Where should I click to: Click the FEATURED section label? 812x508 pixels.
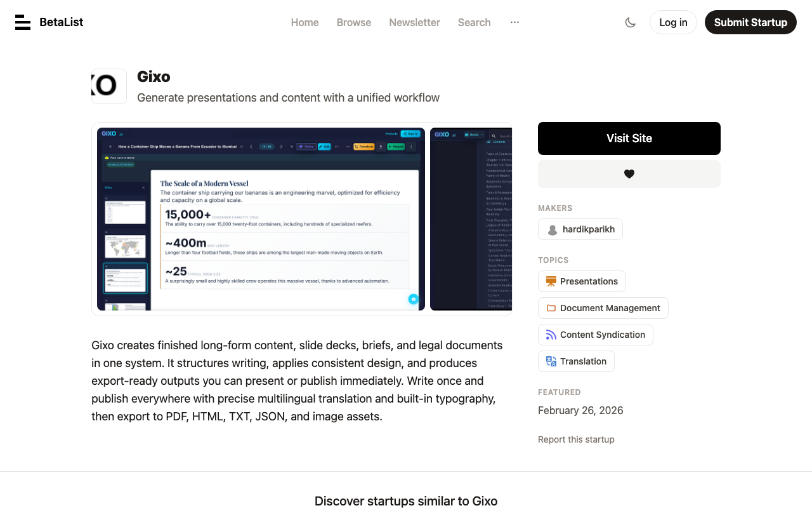pos(560,392)
